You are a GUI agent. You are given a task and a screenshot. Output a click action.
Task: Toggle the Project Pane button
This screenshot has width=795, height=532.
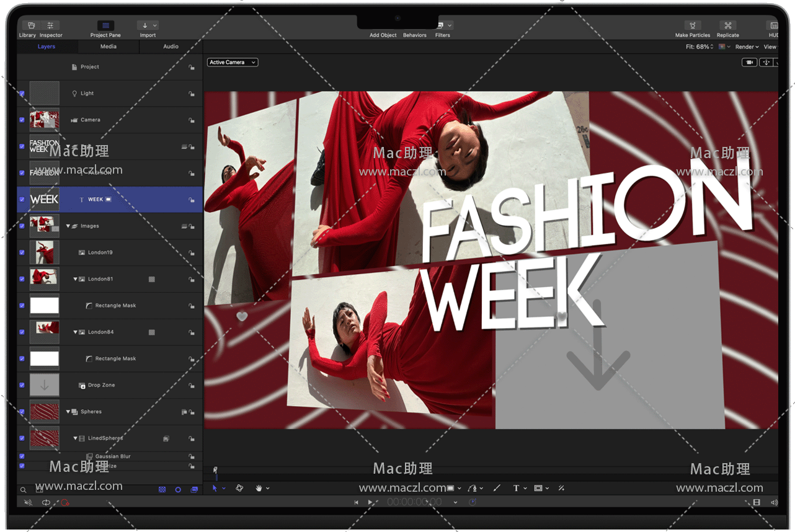tap(105, 26)
